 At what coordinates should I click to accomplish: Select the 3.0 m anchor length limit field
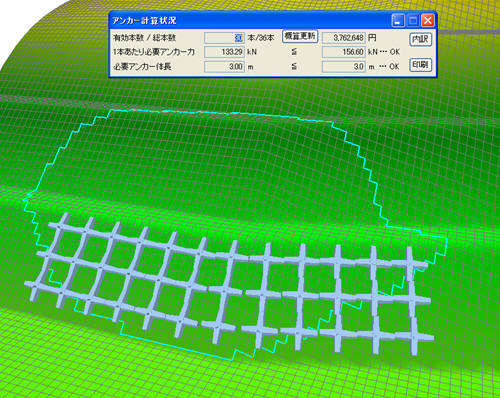click(344, 66)
